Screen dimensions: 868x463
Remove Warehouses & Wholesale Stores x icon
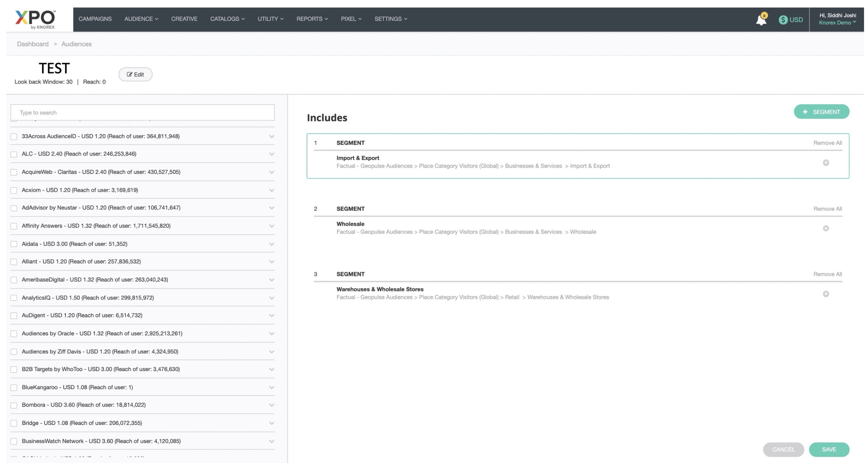(826, 294)
